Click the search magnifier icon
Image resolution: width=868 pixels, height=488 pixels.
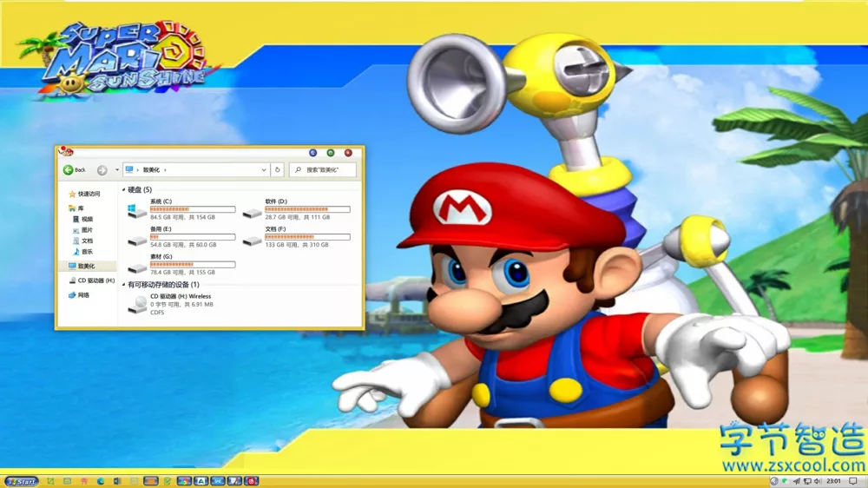click(x=298, y=170)
